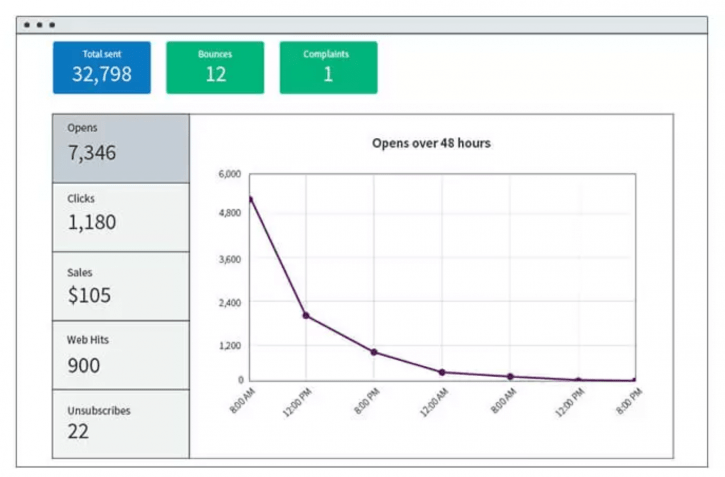Click the Opens over 48 hours title
The width and height of the screenshot is (725, 477).
click(x=431, y=143)
